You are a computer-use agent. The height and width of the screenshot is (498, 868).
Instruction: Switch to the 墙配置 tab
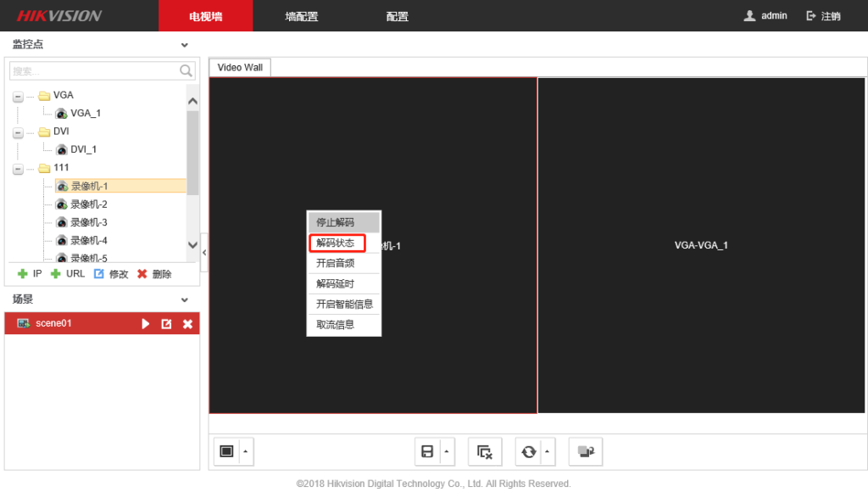click(x=302, y=16)
